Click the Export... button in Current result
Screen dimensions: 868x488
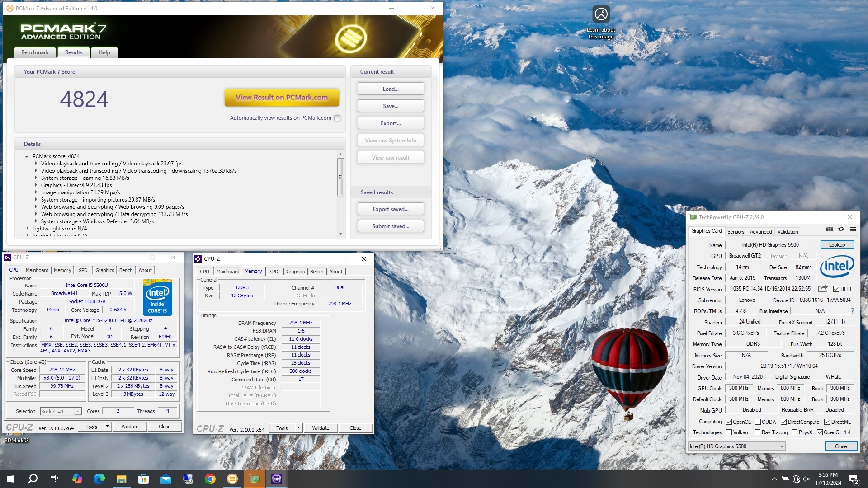(x=391, y=123)
